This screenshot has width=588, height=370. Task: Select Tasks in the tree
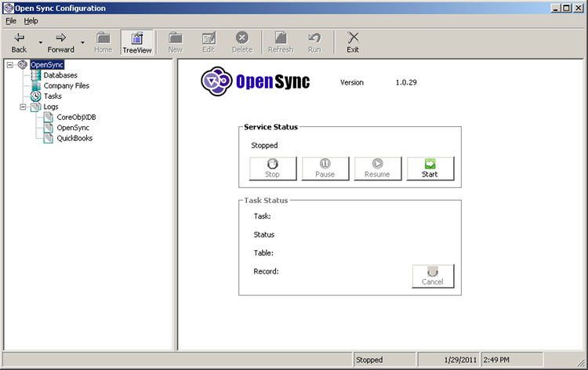53,96
